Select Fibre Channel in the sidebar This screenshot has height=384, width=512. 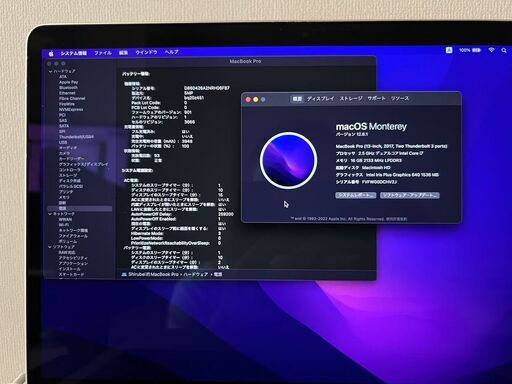[x=72, y=99]
